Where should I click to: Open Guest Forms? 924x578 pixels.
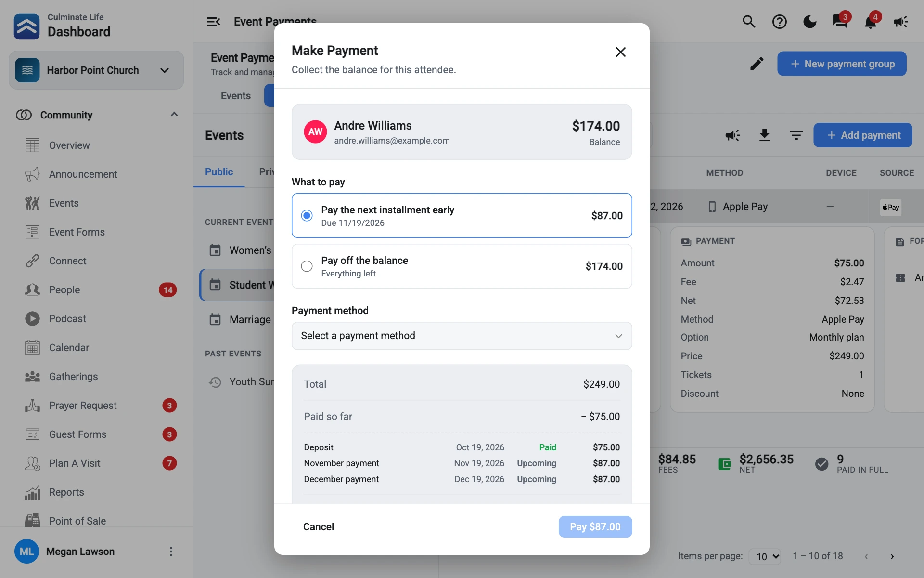pos(77,434)
